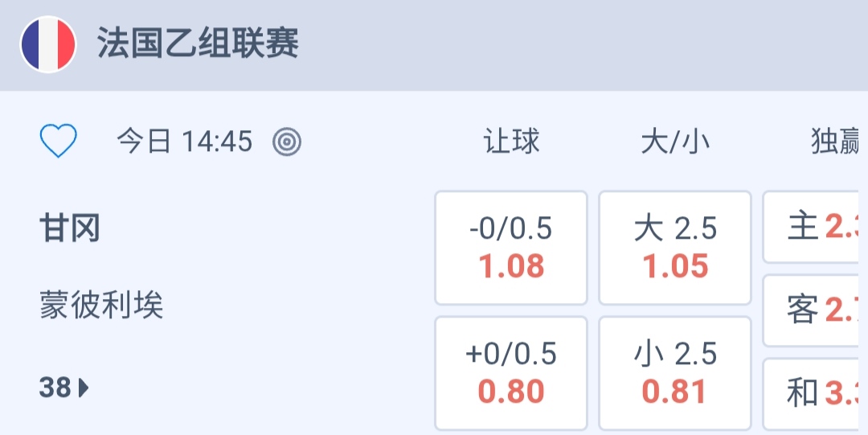
Task: Open the 法国乙组联赛 league title
Action: [x=198, y=43]
